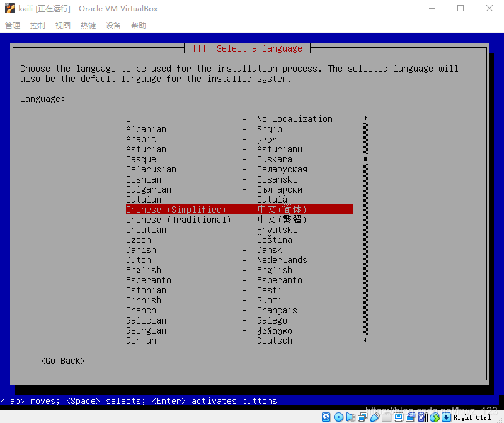Click the language list scroll-up arrow
The height and width of the screenshot is (423, 504).
[365, 118]
